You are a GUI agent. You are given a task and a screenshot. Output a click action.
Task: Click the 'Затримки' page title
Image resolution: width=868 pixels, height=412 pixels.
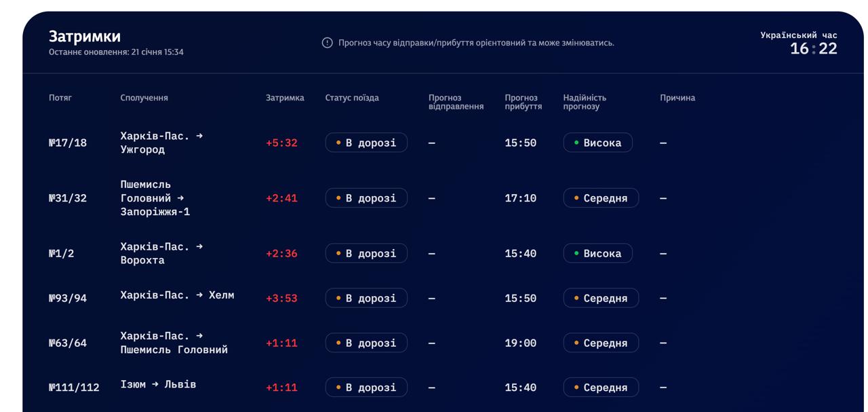pyautogui.click(x=85, y=37)
